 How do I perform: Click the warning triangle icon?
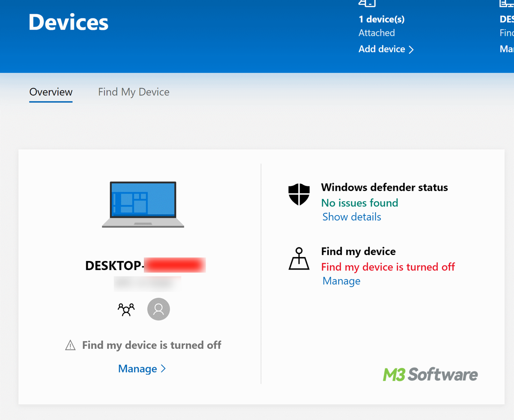(x=70, y=345)
